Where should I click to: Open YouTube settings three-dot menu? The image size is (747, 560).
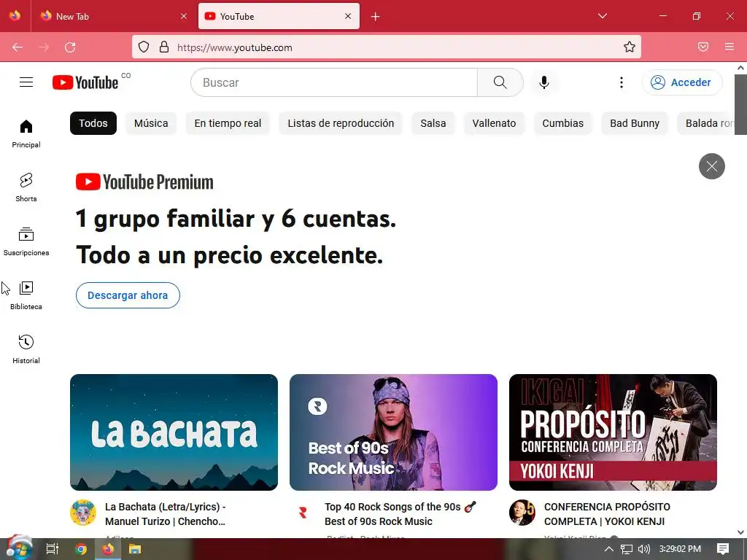622,82
